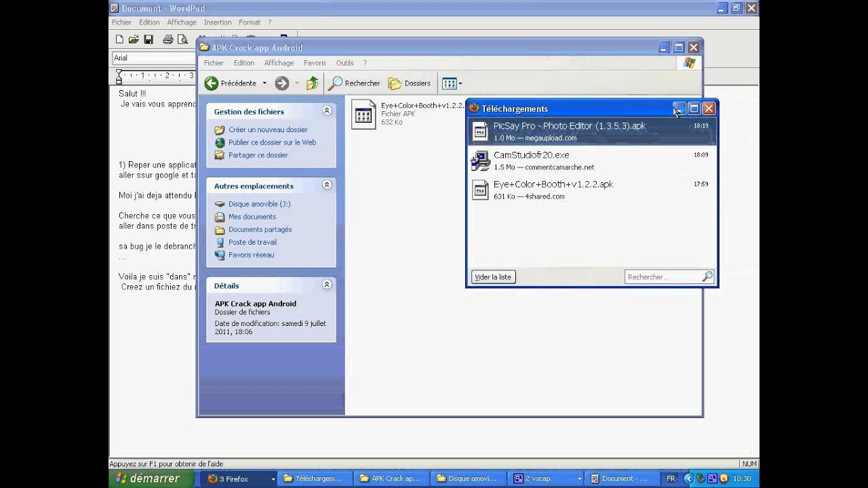The height and width of the screenshot is (488, 868).
Task: Select PicSay Pro download entry icon
Action: tap(480, 131)
